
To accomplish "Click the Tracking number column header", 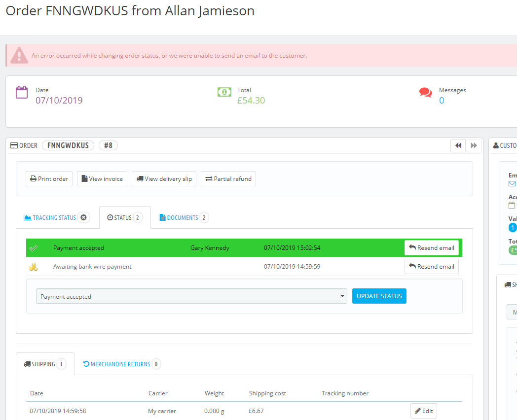I will (x=345, y=393).
